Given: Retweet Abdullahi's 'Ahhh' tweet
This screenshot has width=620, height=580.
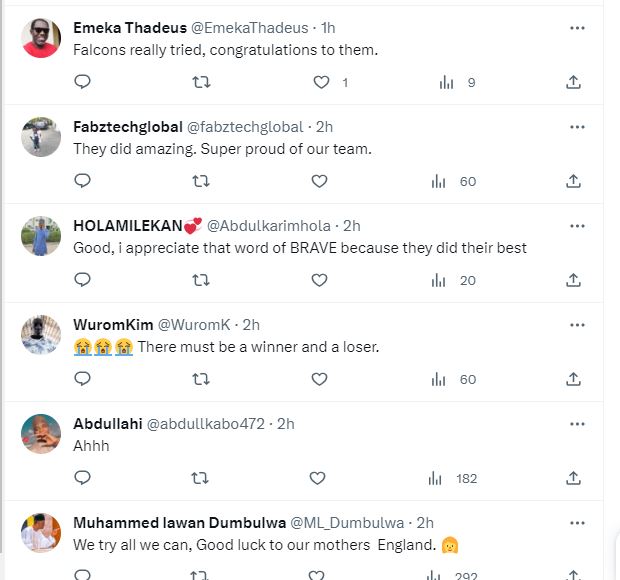Looking at the screenshot, I should tap(200, 479).
